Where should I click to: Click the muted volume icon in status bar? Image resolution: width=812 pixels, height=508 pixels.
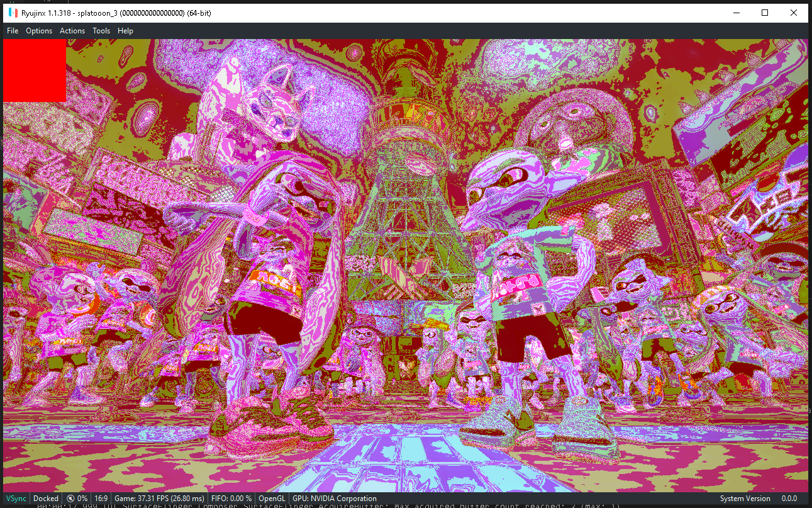(70, 499)
